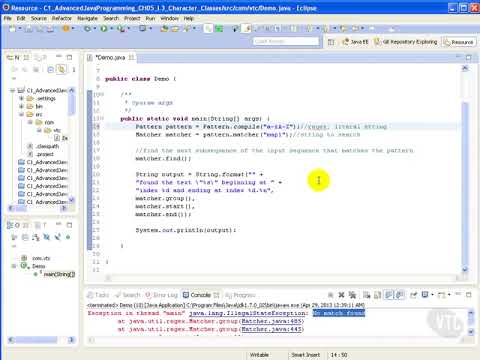Click Collapse All in Navigator

50,69
